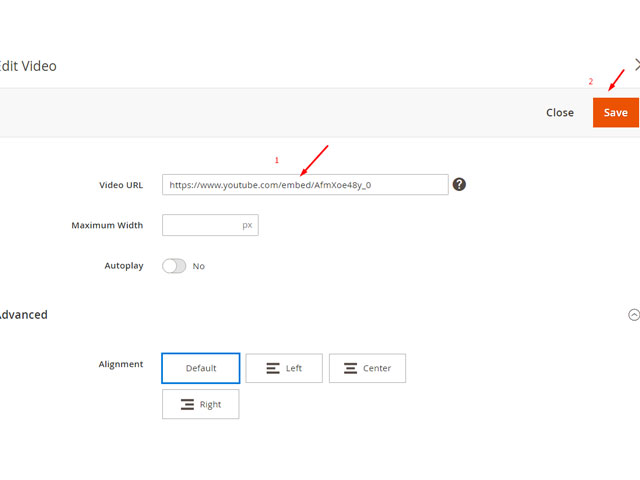Click the Autoplay label

tap(124, 266)
